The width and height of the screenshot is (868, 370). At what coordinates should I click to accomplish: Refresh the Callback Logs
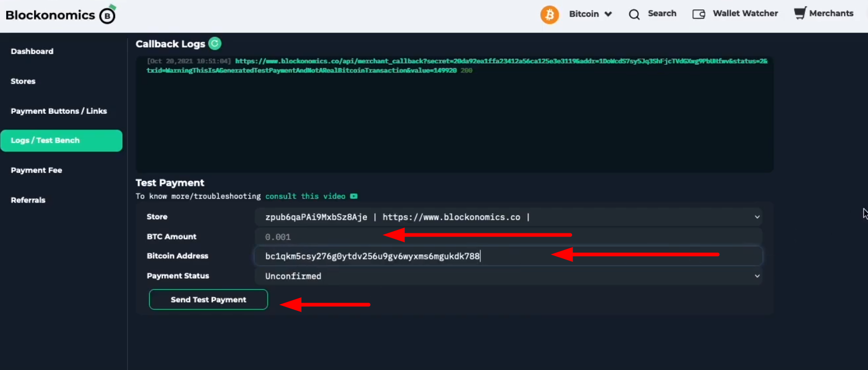(x=214, y=44)
